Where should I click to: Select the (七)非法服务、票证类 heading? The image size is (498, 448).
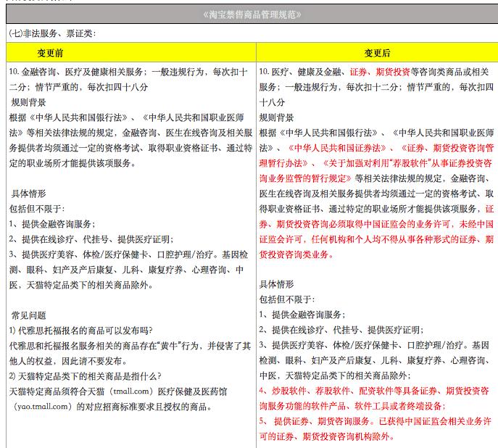point(52,33)
